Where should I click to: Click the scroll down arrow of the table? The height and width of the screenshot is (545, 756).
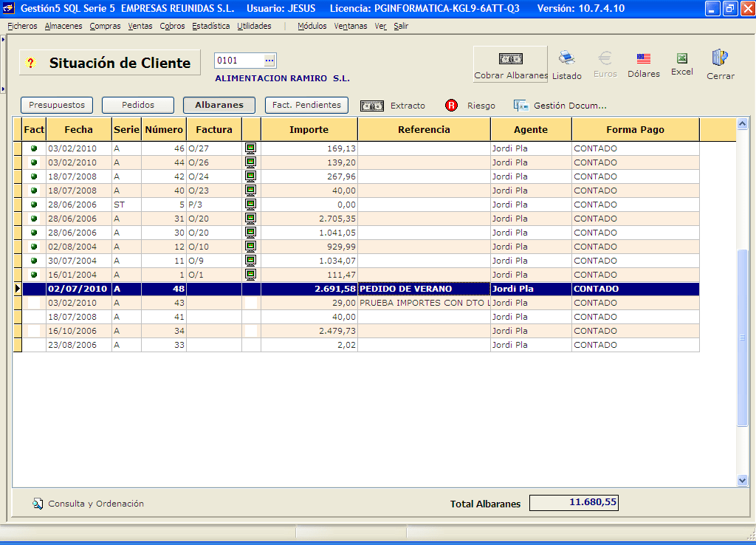pos(743,480)
